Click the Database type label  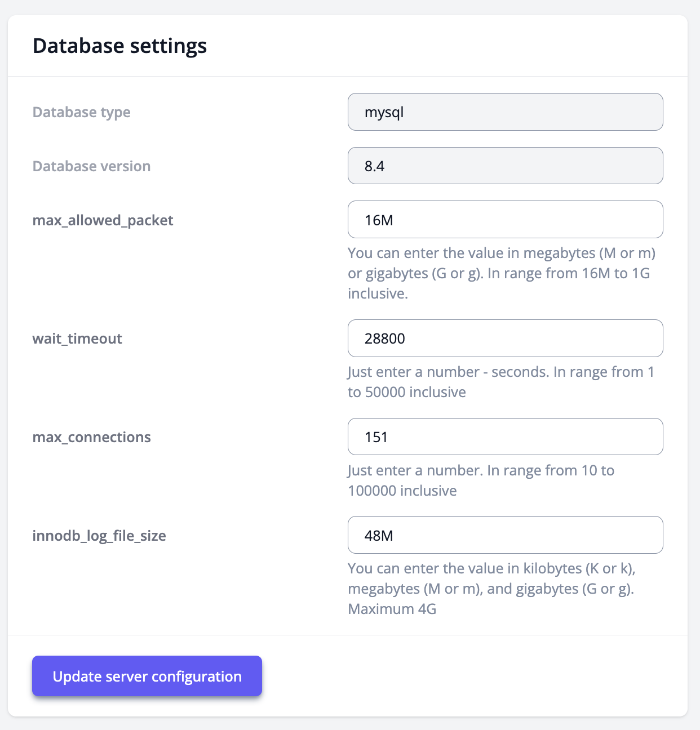pyautogui.click(x=81, y=112)
